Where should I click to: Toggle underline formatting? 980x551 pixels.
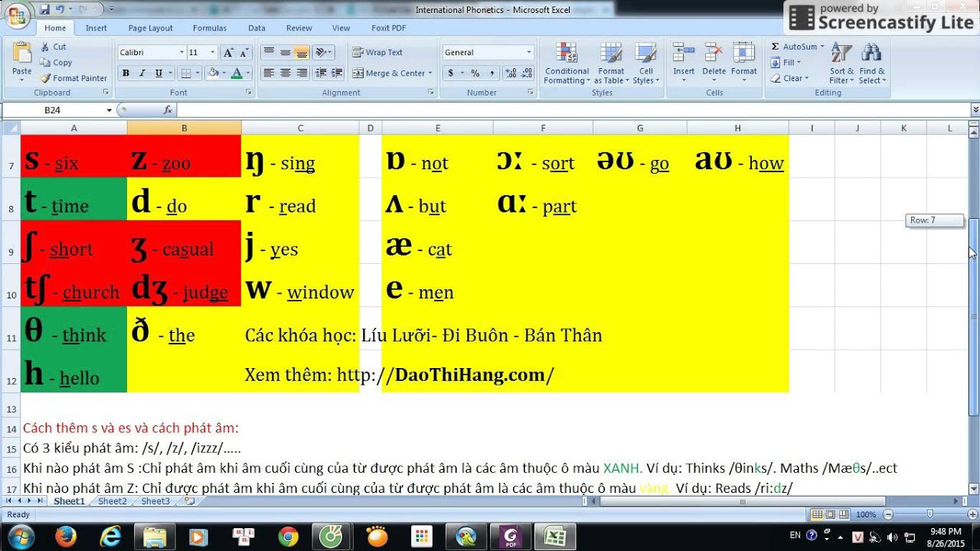click(x=158, y=73)
